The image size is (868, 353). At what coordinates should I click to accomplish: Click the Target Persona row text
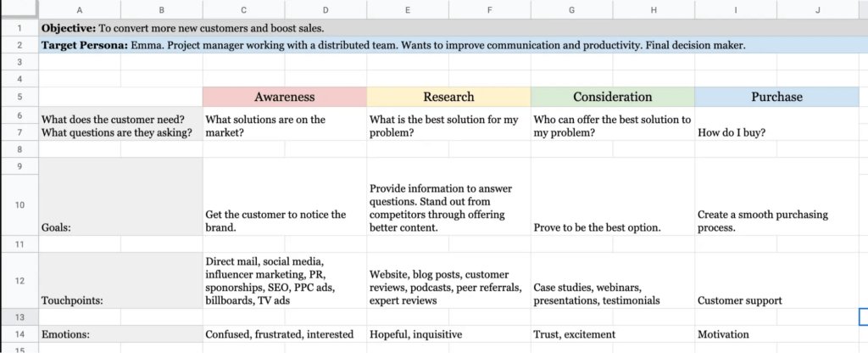[x=393, y=45]
